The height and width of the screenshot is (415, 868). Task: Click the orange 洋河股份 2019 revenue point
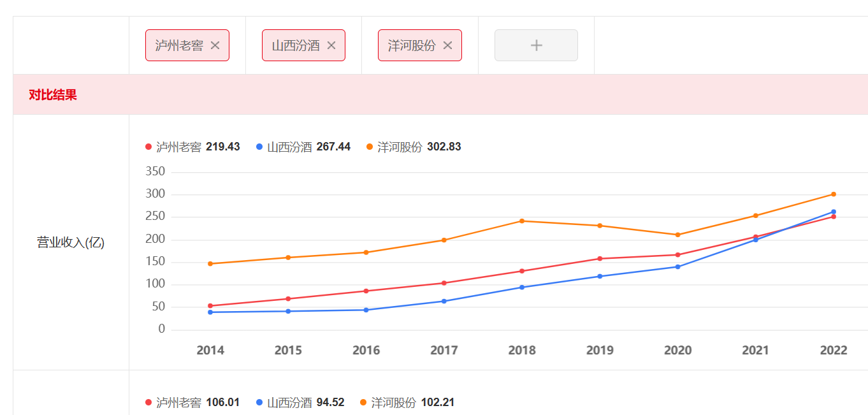point(600,226)
